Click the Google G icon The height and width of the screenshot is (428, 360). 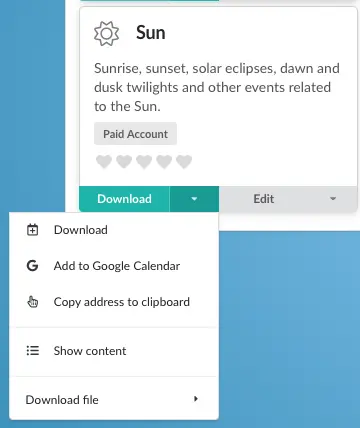pyautogui.click(x=32, y=266)
